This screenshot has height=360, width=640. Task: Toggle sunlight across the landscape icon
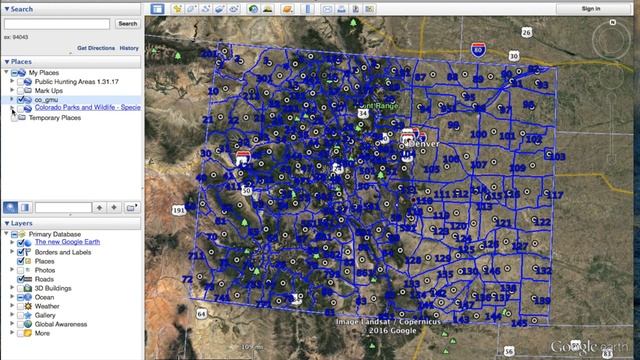pyautogui.click(x=268, y=9)
